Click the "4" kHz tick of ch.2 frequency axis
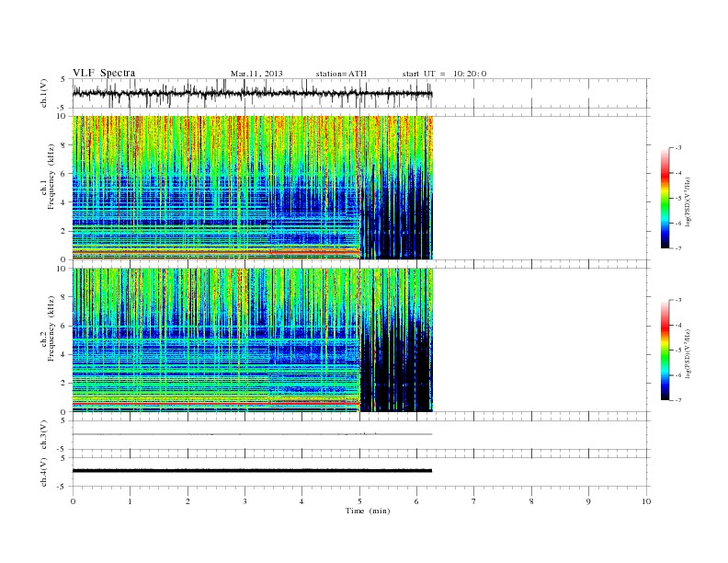 64,355
